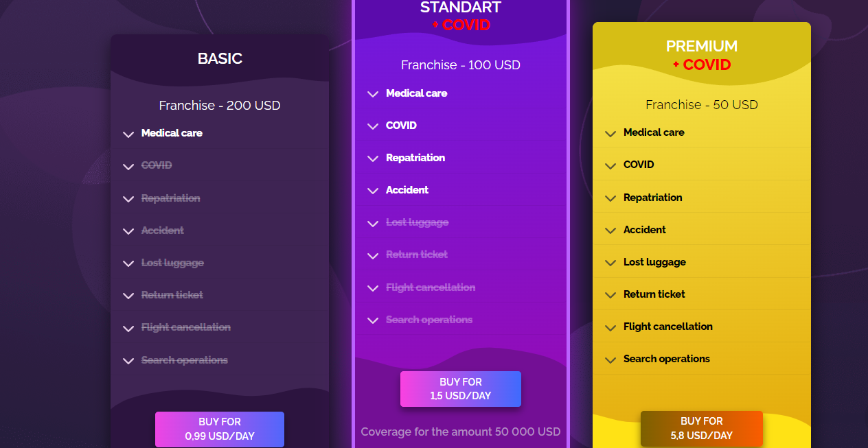This screenshot has height=448, width=868.
Task: Open Accident details under the PREMIUM plan
Action: 645,229
